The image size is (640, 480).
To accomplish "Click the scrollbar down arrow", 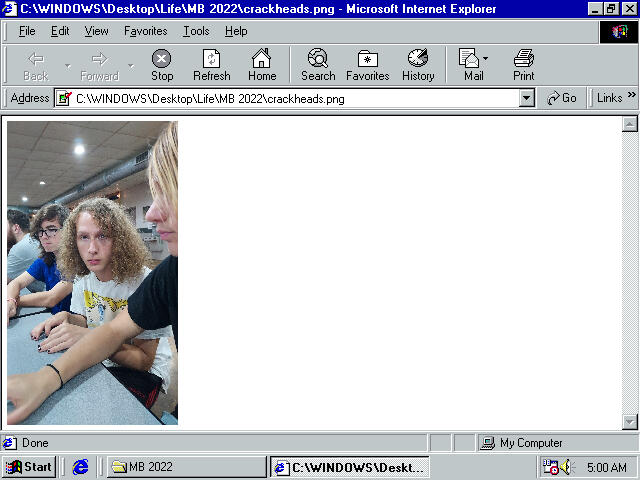I will [x=630, y=422].
